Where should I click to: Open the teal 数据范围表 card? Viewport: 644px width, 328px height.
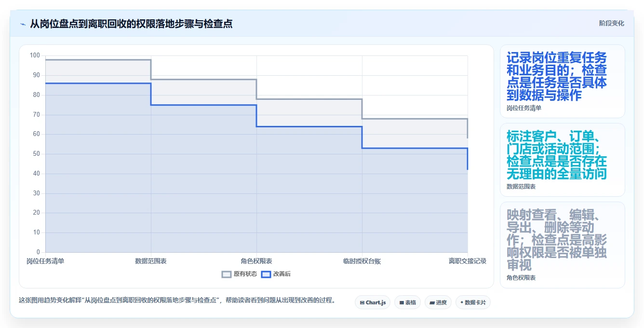[x=563, y=160]
